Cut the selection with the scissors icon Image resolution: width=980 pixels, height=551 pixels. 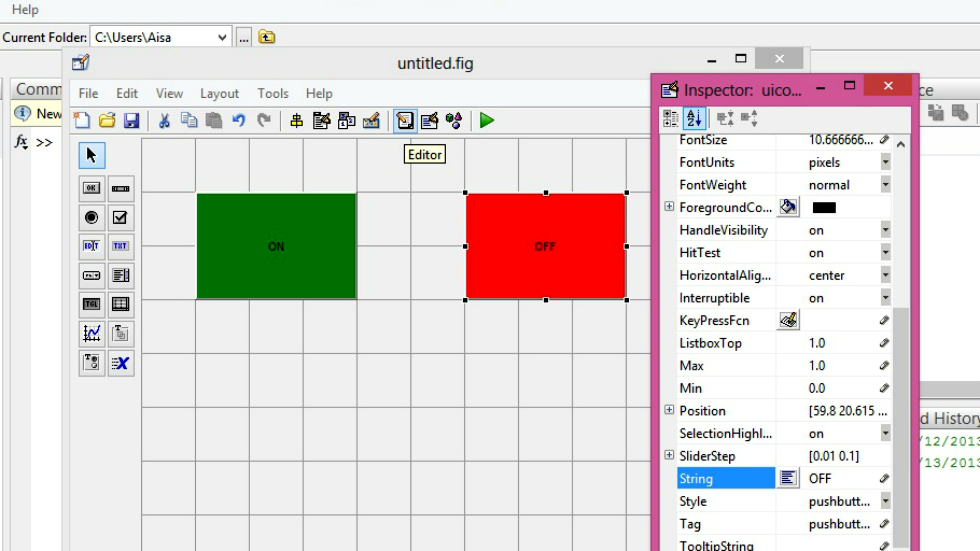pyautogui.click(x=164, y=121)
